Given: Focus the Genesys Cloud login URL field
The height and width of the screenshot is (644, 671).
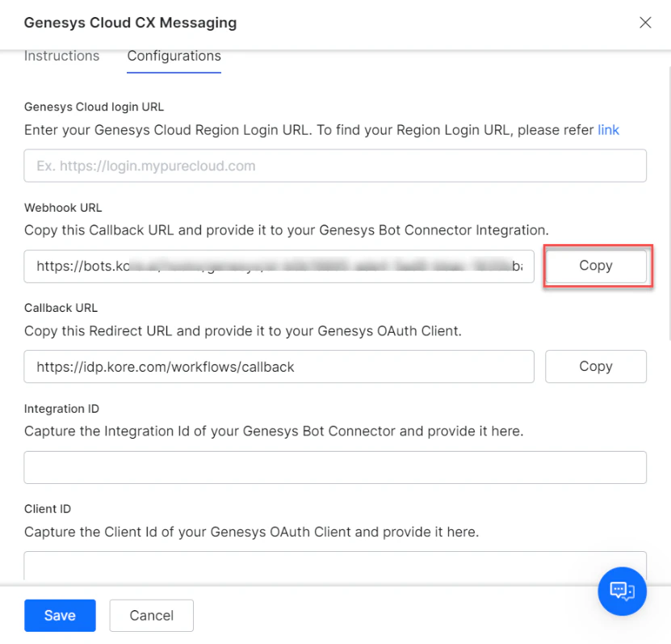Looking at the screenshot, I should (335, 166).
